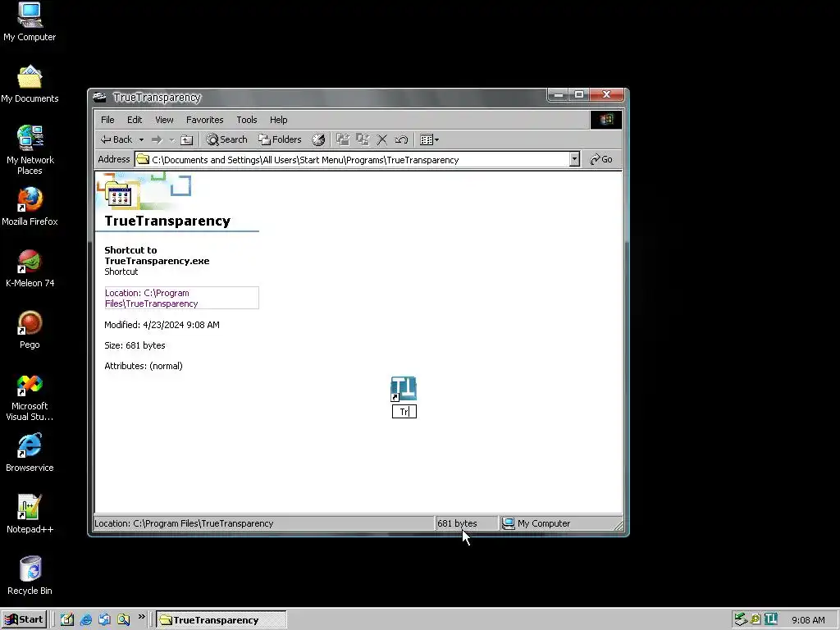Click the status bar location text
This screenshot has width=840, height=630.
[x=184, y=523]
